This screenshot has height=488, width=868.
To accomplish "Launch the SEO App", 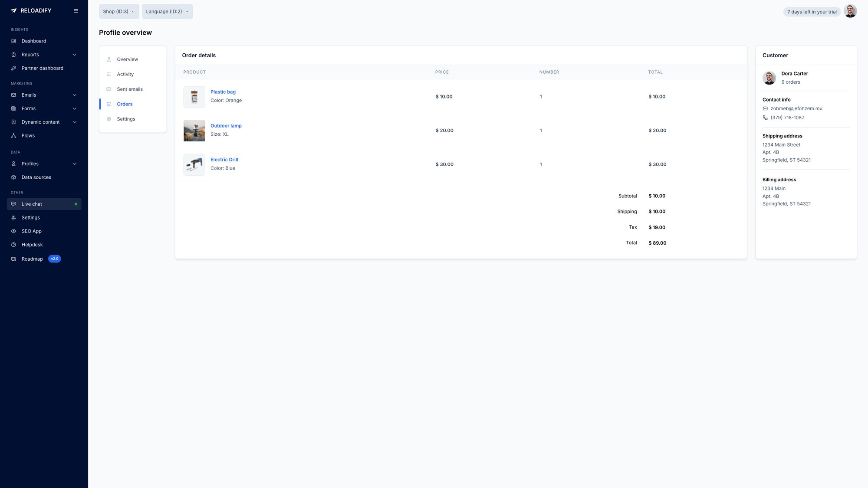I will click(32, 231).
